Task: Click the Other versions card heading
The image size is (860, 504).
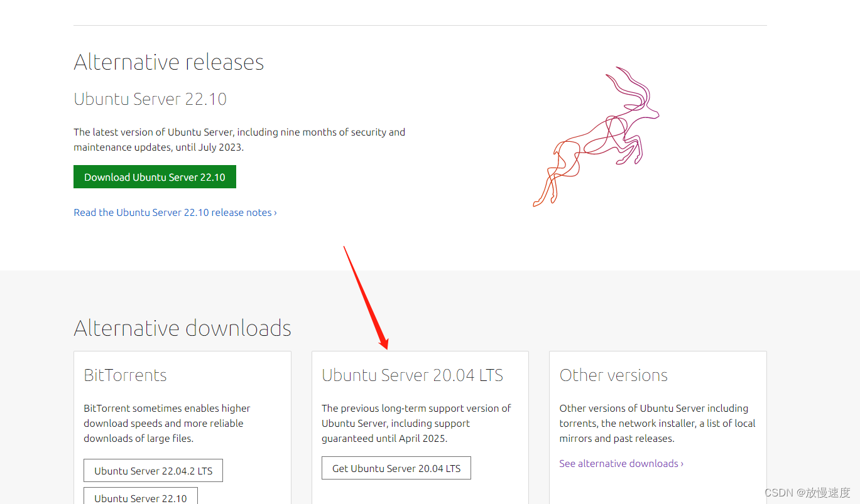Action: [614, 375]
